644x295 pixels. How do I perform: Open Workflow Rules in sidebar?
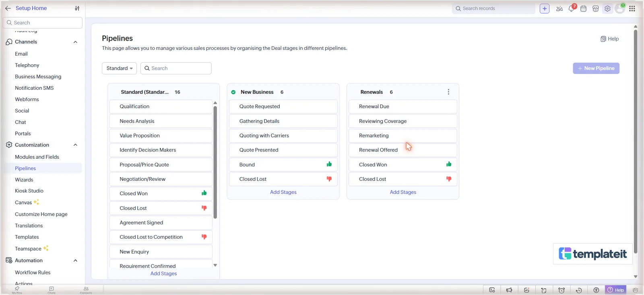33,272
